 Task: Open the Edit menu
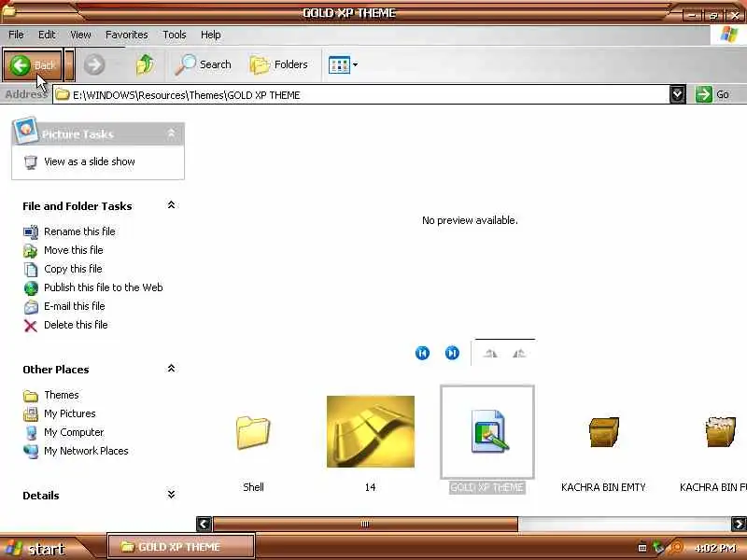click(x=47, y=35)
